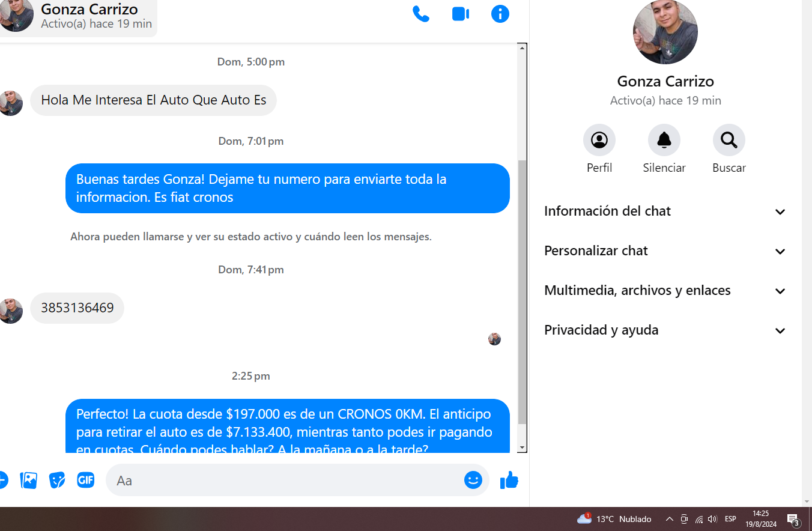Image resolution: width=812 pixels, height=531 pixels.
Task: Expand Multimedia, archivos y enlaces section
Action: click(x=665, y=291)
